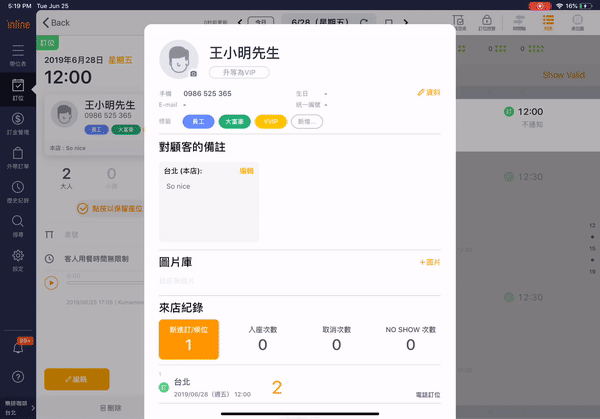Click the audio progress slider bar
600x419 pixels.
coord(100,284)
